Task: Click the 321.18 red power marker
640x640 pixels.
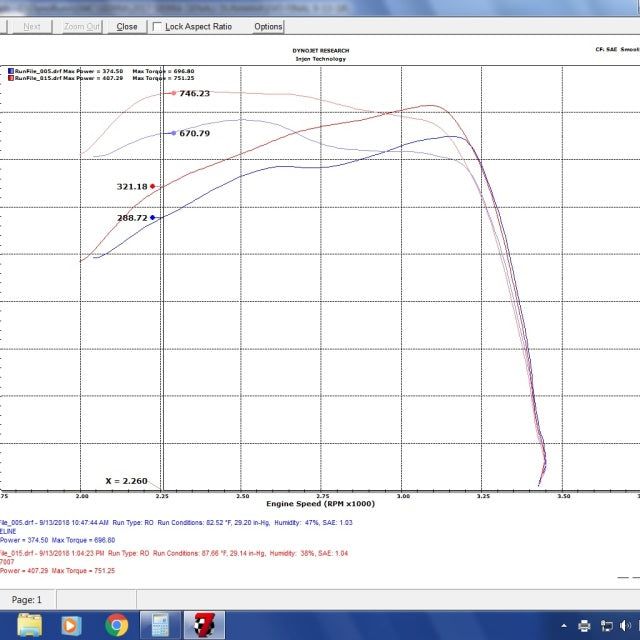Action: pos(152,187)
